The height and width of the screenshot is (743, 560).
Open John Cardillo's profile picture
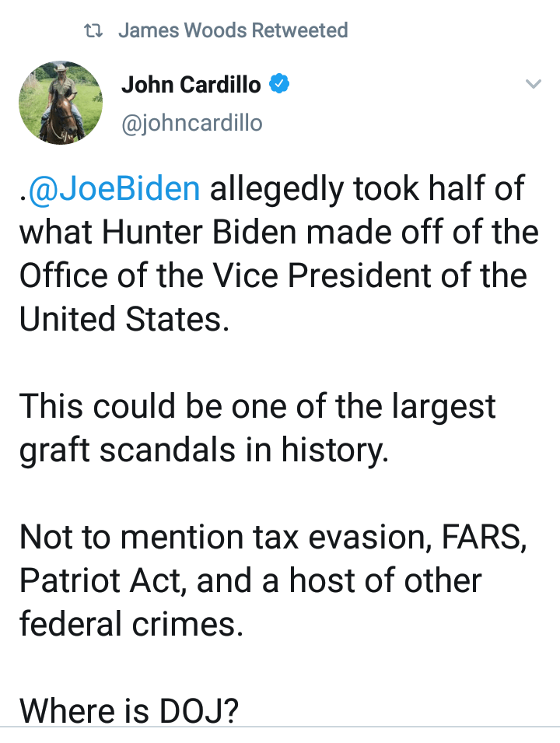click(60, 103)
